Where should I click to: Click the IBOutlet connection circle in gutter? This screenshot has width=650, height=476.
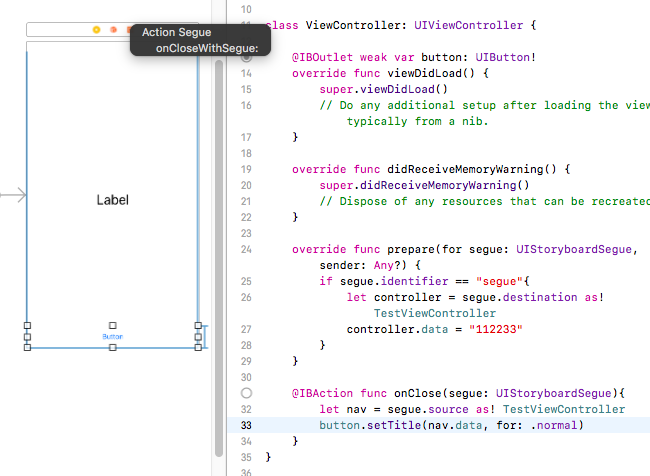pos(246,58)
